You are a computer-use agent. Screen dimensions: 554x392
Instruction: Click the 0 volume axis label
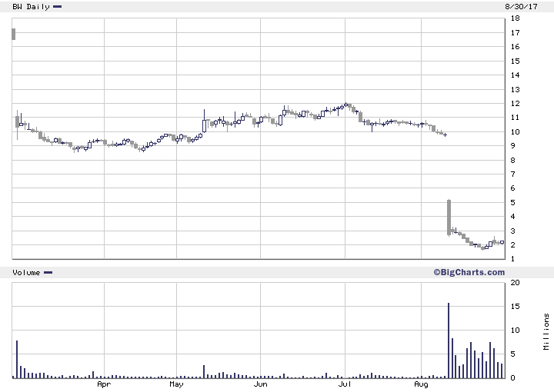[x=513, y=378]
